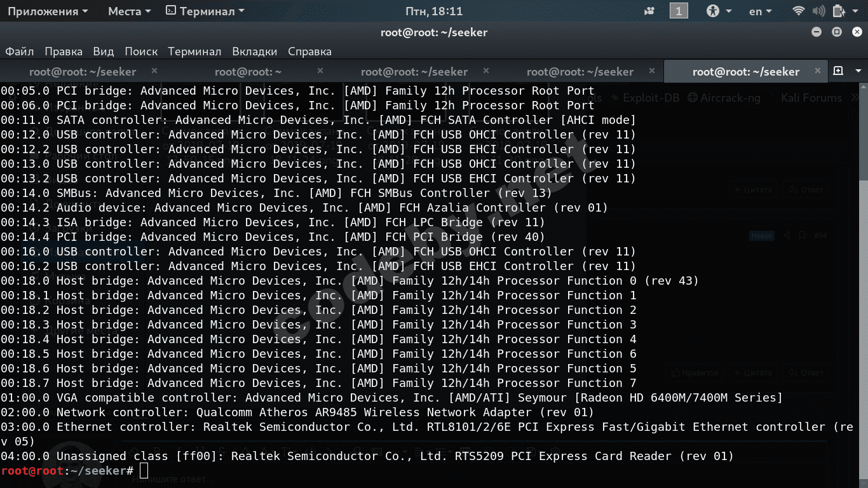The image size is (868, 488).
Task: Click the workspace indicator numbered 1
Action: coord(679,11)
